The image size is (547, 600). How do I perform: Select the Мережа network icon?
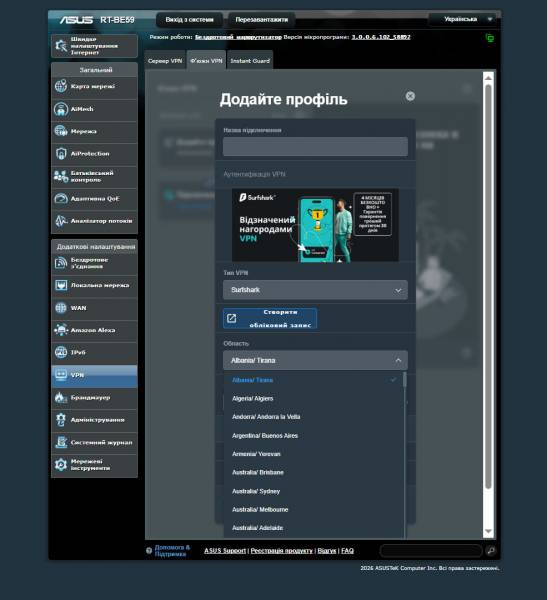point(61,131)
